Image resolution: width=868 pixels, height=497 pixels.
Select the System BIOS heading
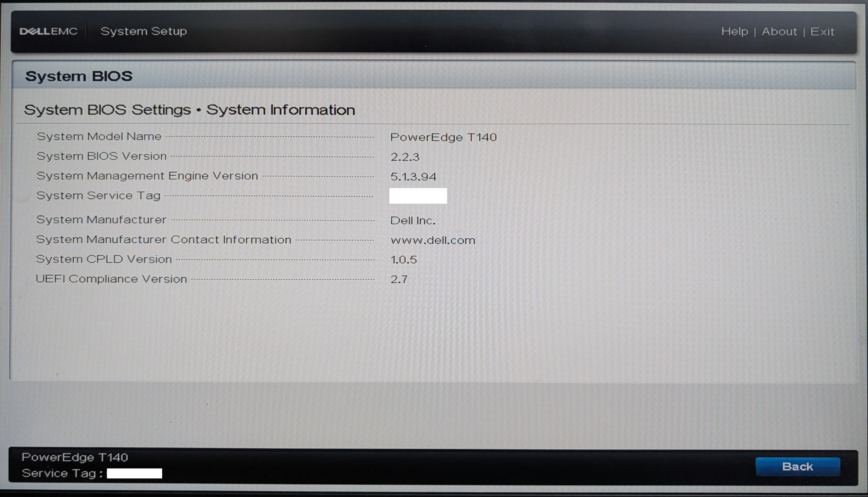pos(79,76)
